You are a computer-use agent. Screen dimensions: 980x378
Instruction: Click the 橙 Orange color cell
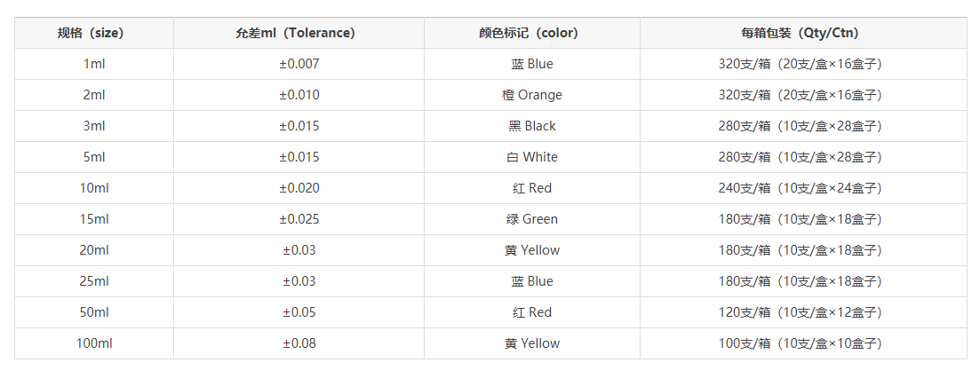tap(532, 96)
